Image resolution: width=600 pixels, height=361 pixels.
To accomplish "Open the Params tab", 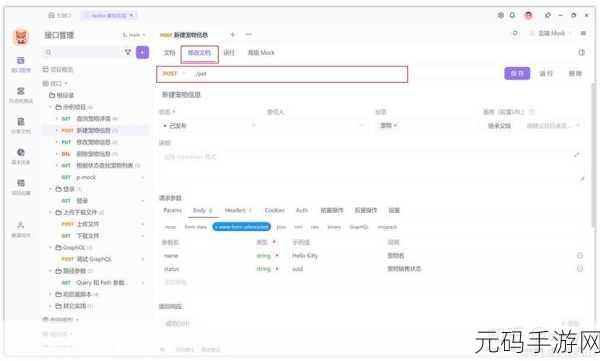I will pos(173,210).
